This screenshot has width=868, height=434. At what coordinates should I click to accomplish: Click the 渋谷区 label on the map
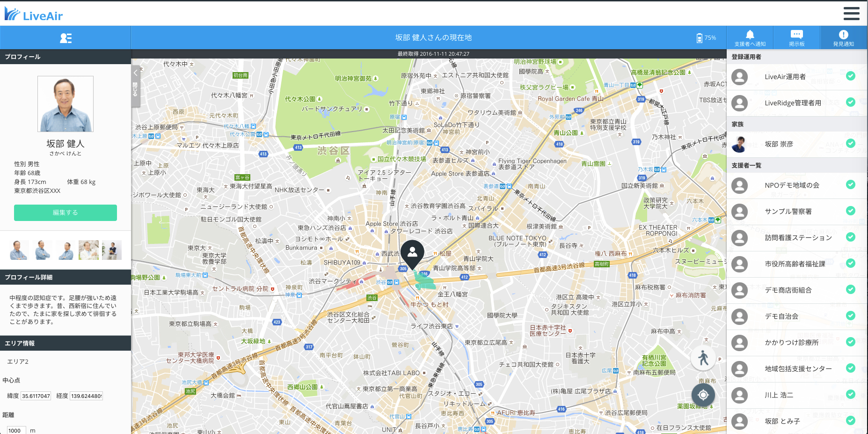click(x=334, y=151)
